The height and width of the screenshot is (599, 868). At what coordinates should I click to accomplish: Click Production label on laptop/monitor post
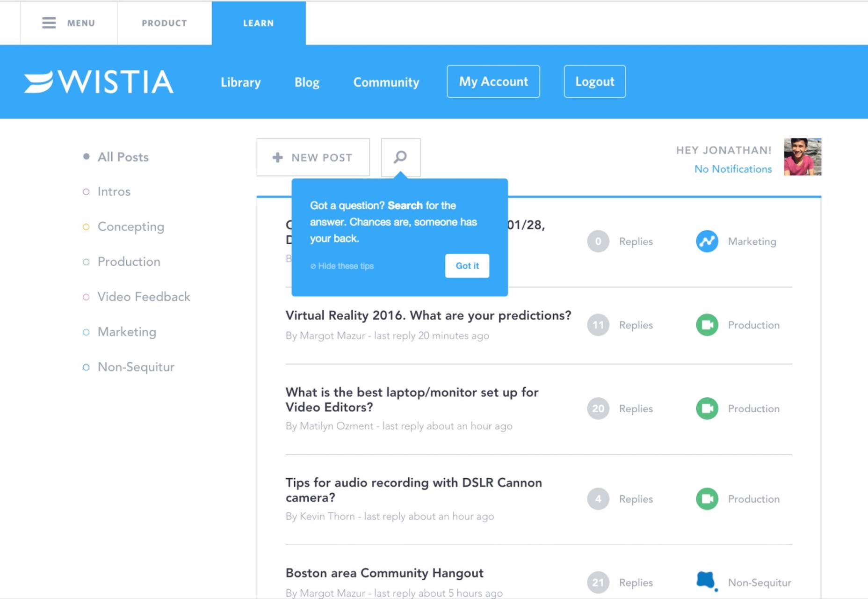(754, 409)
